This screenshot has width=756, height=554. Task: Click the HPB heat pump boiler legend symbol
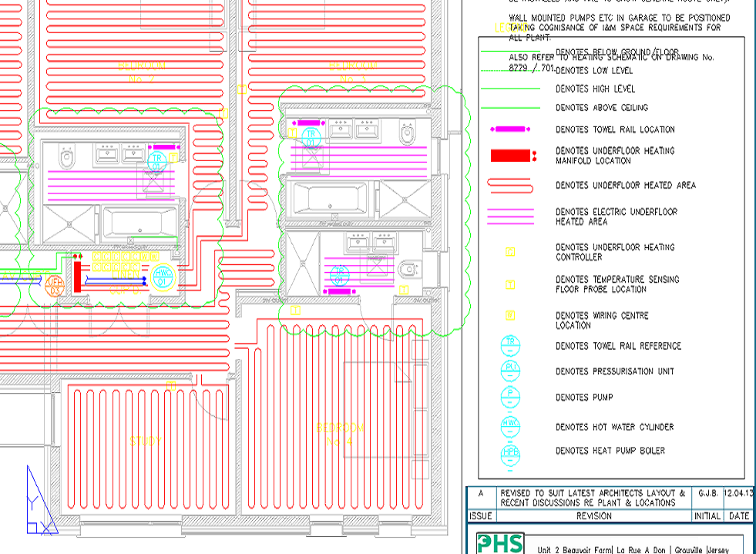(x=511, y=452)
